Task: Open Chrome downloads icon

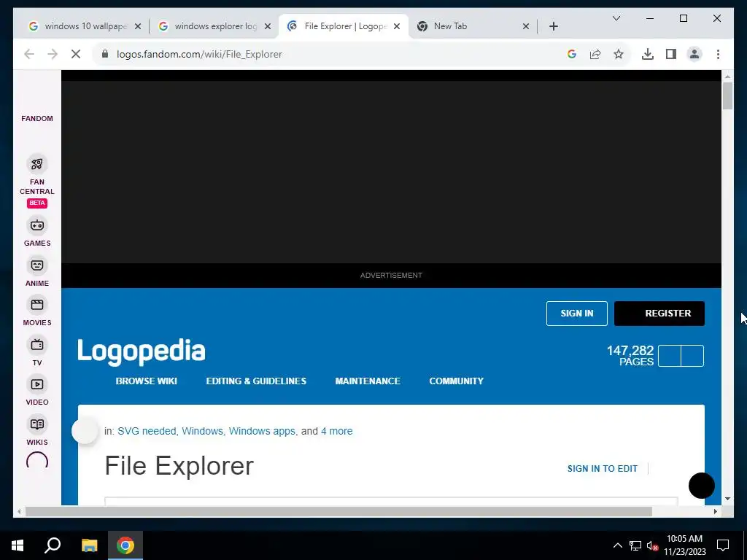Action: point(648,54)
